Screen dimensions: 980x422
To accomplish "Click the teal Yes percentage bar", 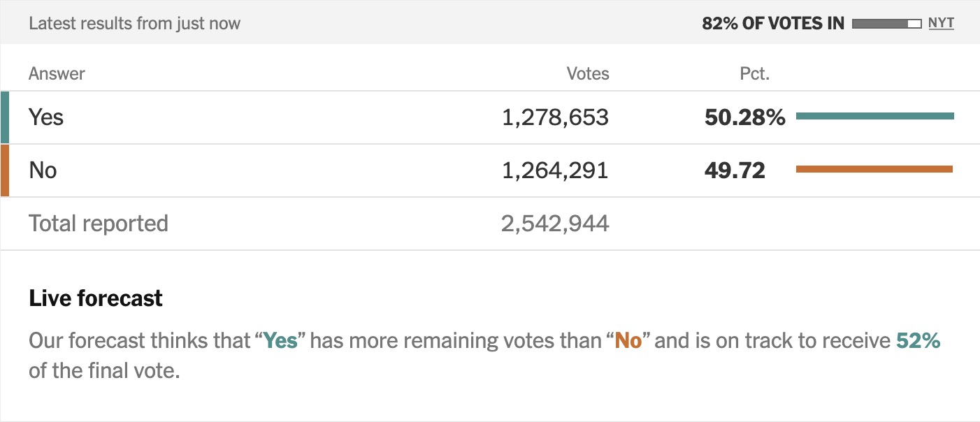I will [874, 116].
